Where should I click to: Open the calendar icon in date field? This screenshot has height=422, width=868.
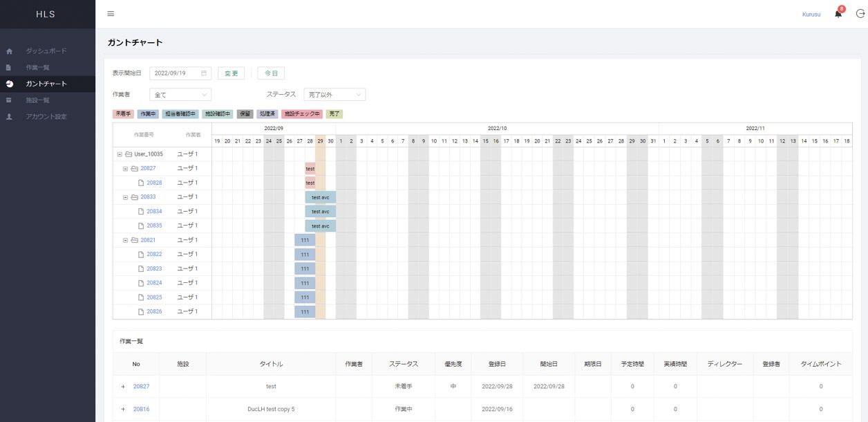(x=204, y=73)
